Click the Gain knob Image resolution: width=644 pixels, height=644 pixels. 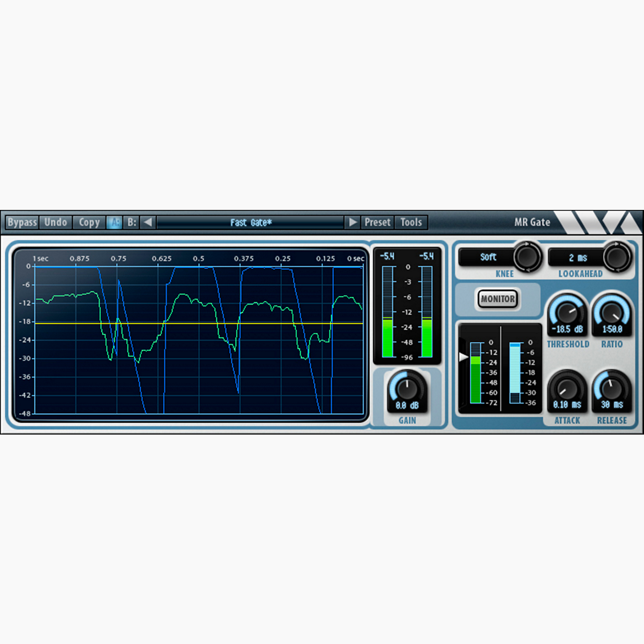[x=407, y=389]
